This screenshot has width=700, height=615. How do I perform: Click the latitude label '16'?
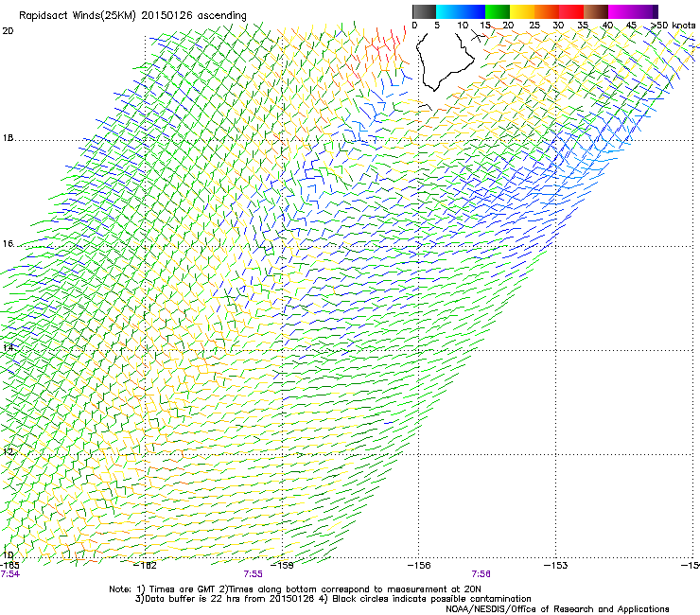pyautogui.click(x=8, y=244)
